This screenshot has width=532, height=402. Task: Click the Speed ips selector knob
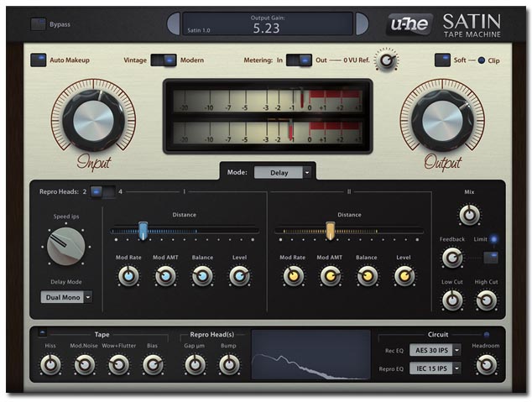point(65,246)
